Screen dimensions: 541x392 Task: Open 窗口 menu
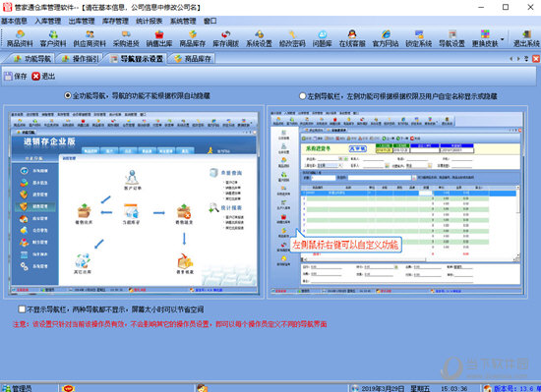(210, 21)
